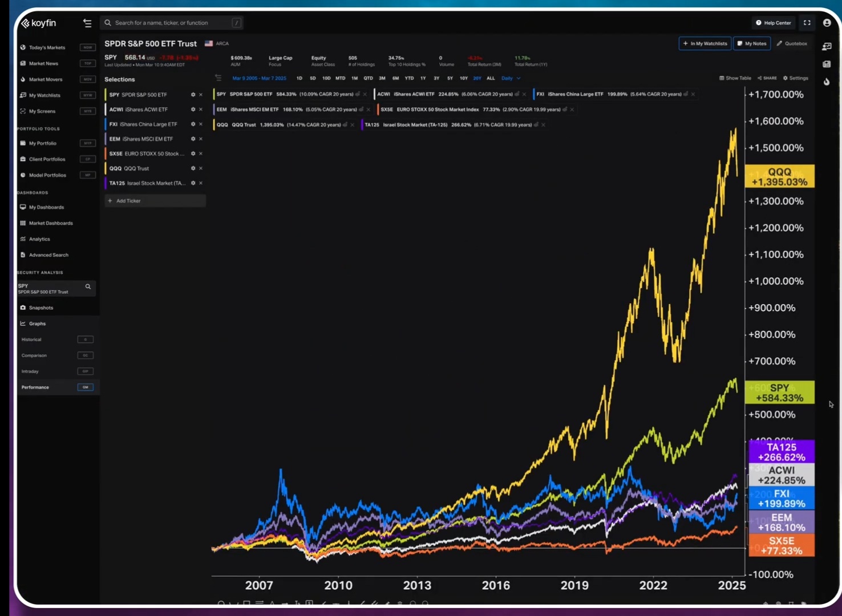Remove QQQ from the Selections list

point(201,169)
